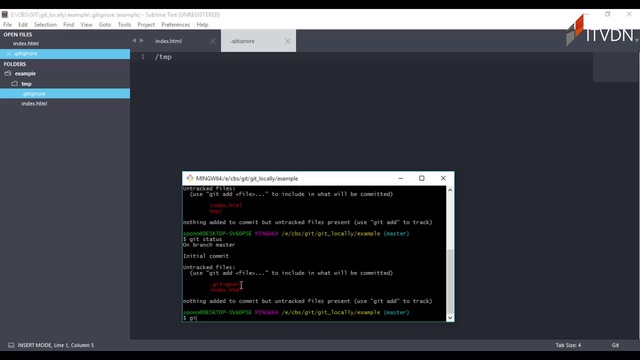
Task: Open the Edit menu
Action: point(23,24)
